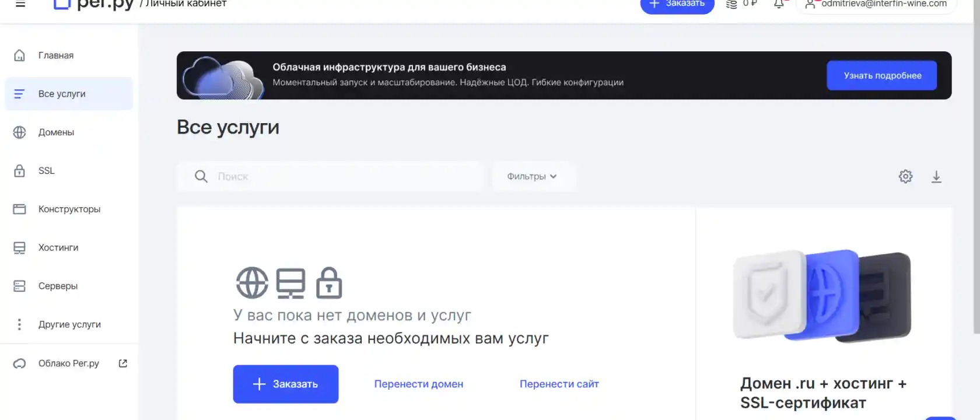Go to Хостинги section
Viewport: 980px width, 420px height.
coord(69,247)
